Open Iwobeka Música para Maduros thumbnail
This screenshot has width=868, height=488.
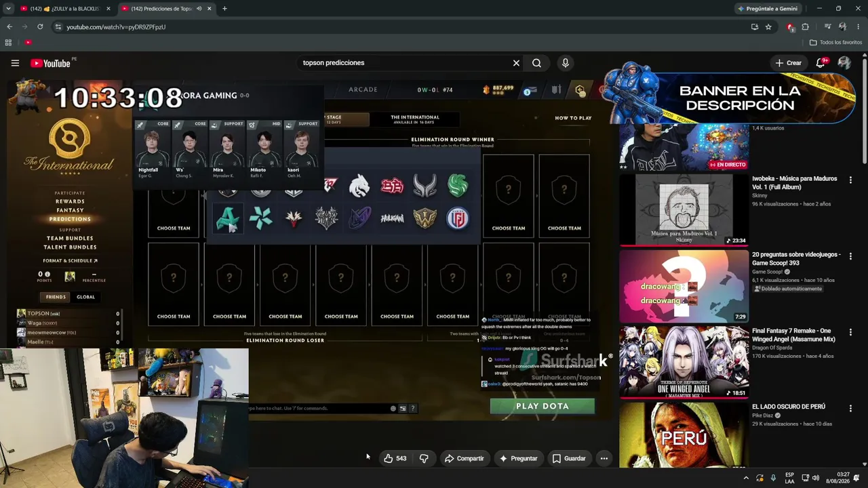pos(684,209)
